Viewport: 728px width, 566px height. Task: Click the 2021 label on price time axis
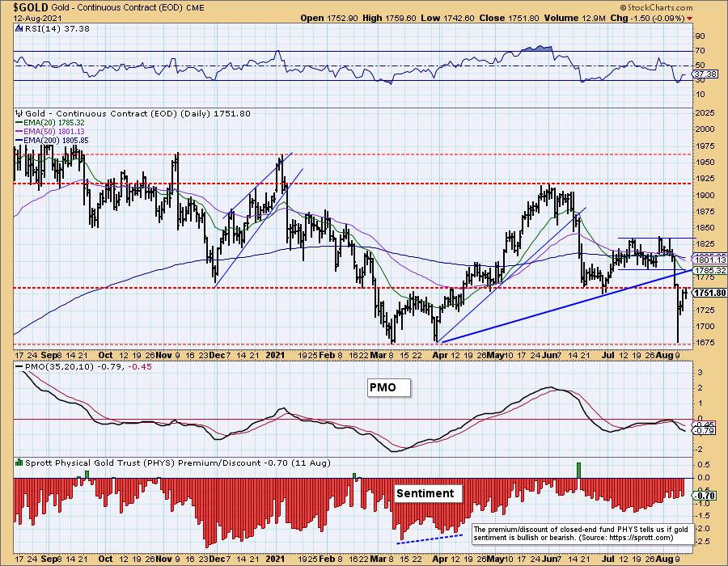(275, 355)
